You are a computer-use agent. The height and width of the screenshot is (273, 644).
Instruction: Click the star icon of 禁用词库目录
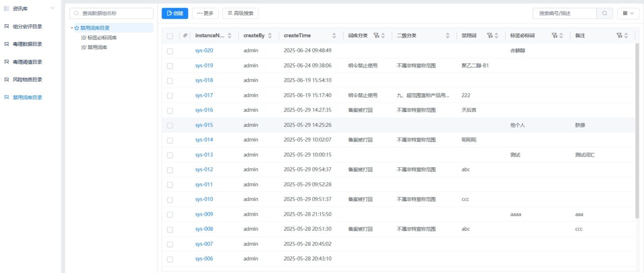point(77,28)
